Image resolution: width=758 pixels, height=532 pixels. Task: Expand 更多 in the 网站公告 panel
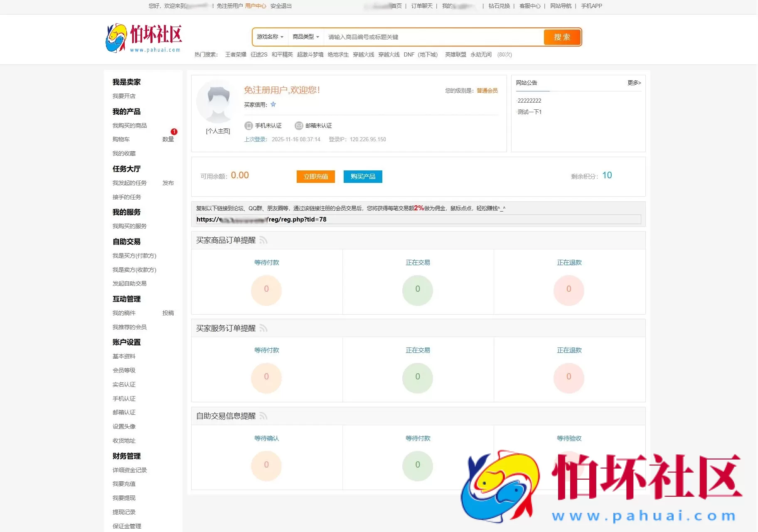coord(633,83)
